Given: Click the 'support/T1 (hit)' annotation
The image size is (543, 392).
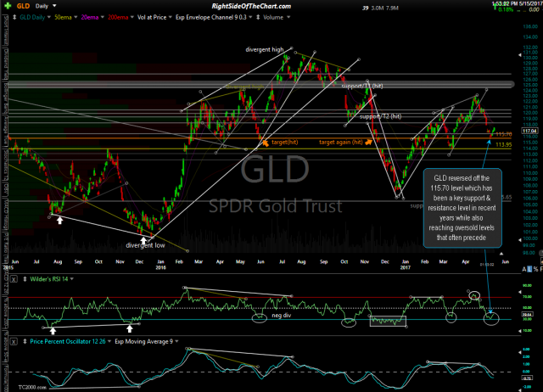Looking at the screenshot, I should (362, 86).
